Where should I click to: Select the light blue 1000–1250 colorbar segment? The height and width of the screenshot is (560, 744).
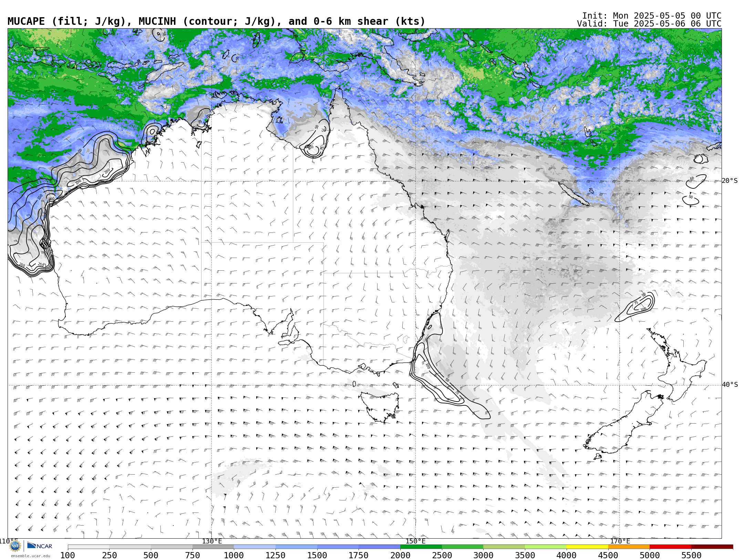(255, 547)
